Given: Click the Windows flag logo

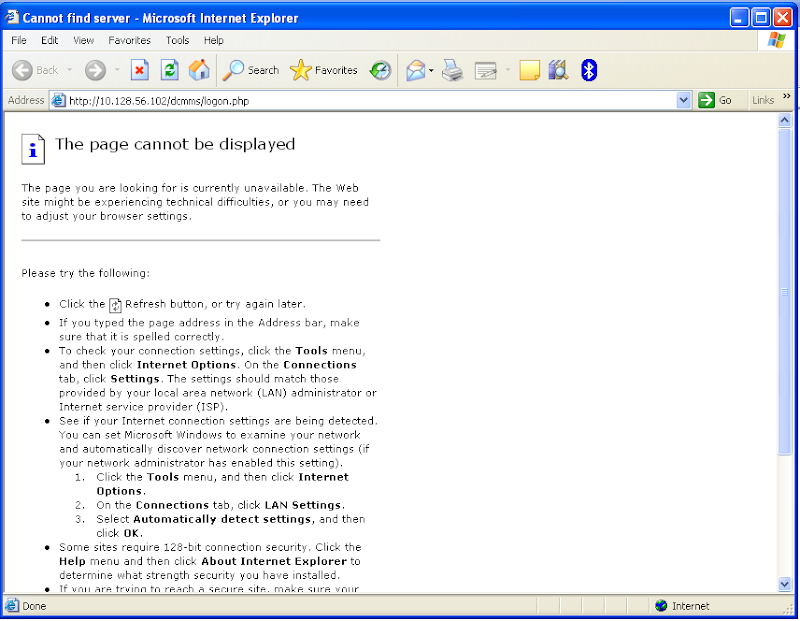Looking at the screenshot, I should click(777, 40).
